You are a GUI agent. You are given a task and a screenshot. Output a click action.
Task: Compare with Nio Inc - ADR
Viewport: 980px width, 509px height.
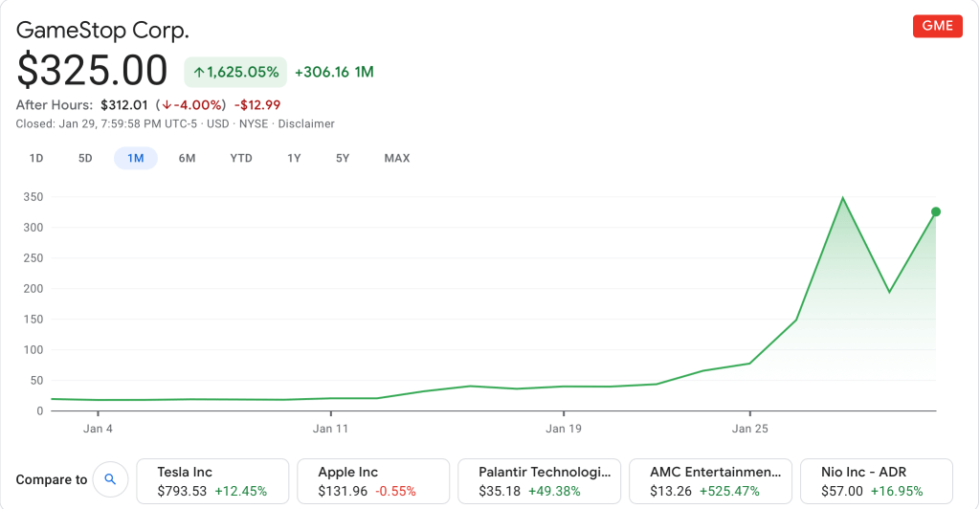pos(876,481)
